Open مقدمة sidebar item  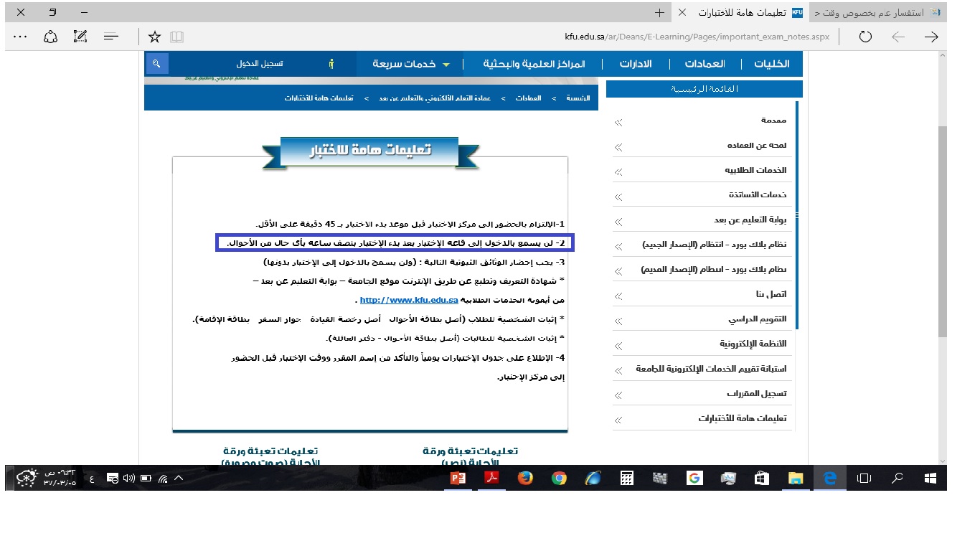pyautogui.click(x=774, y=121)
